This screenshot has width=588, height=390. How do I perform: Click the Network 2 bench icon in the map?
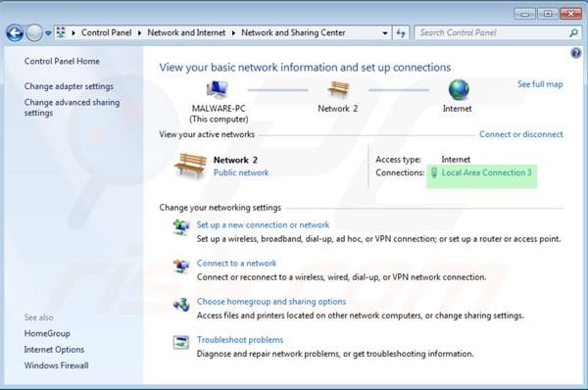click(x=338, y=89)
